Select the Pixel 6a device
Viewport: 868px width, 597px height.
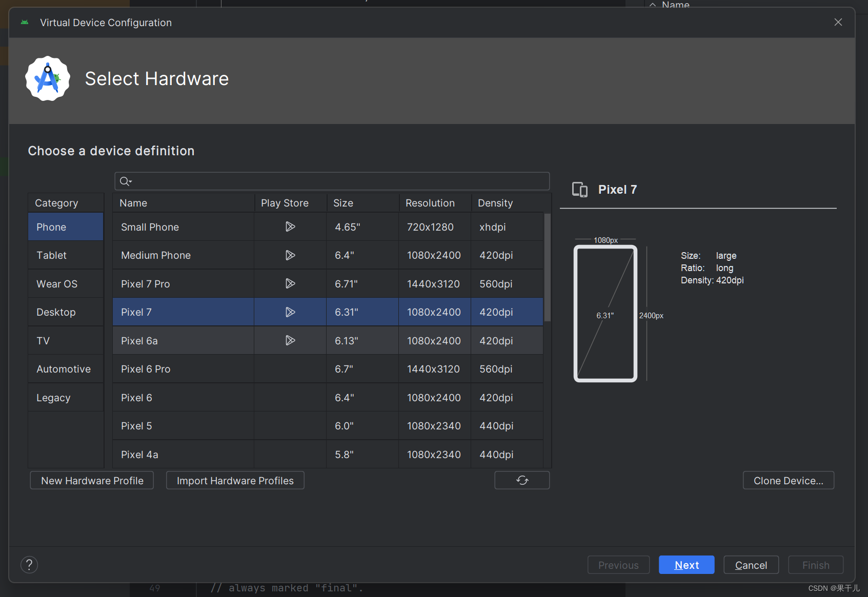click(139, 341)
